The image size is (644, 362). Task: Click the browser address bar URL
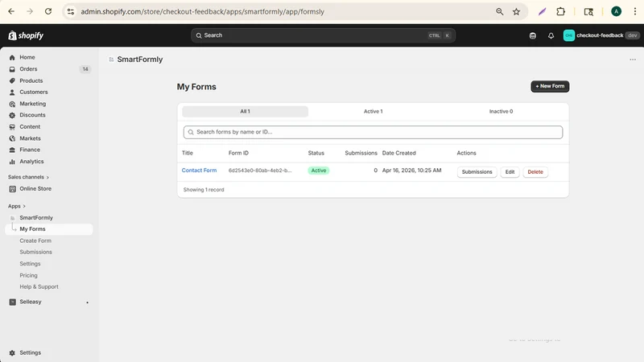point(203,11)
